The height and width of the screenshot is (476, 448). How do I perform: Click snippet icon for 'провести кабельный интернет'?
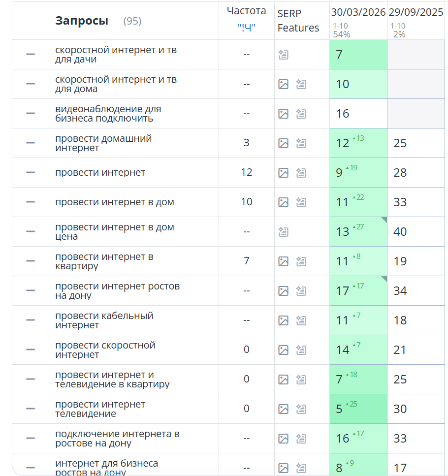[301, 320]
